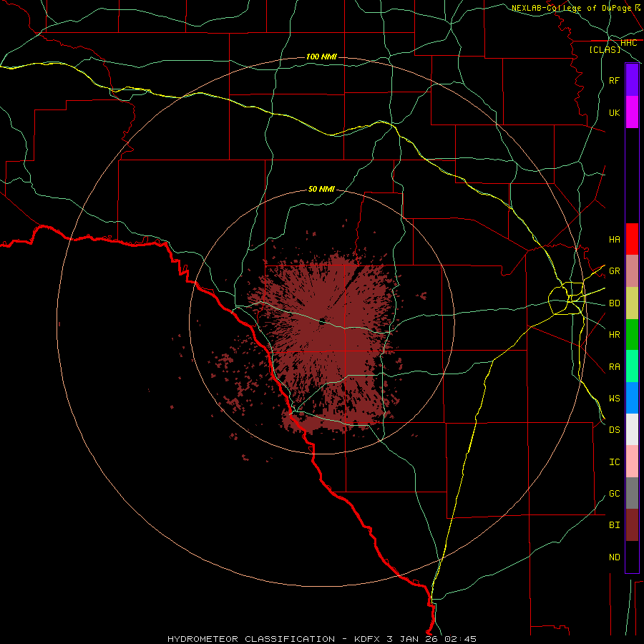Click the '100 NMI' range ring label
This screenshot has width=644, height=644.
[x=321, y=57]
